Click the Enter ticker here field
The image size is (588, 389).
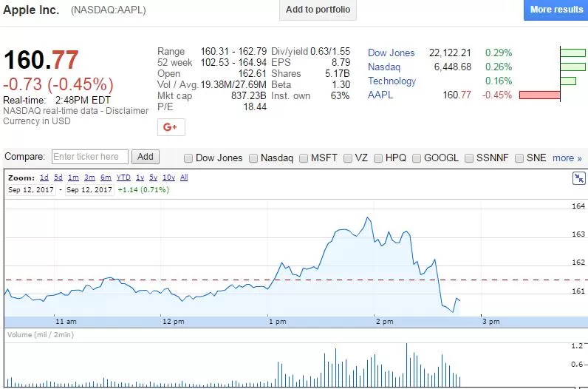tap(90, 157)
